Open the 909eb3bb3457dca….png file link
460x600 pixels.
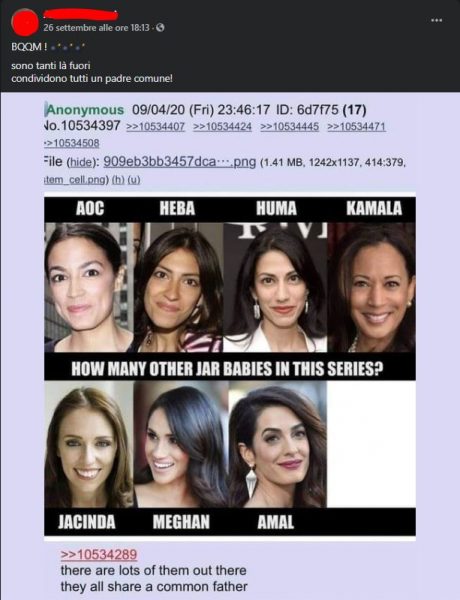(x=179, y=162)
